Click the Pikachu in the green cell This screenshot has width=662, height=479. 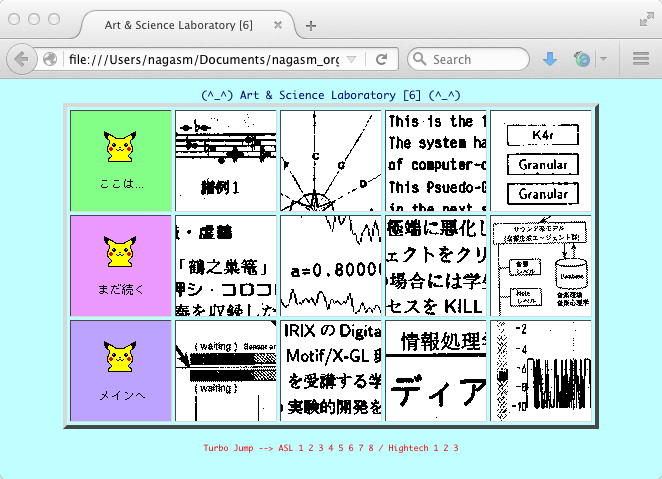[x=120, y=147]
